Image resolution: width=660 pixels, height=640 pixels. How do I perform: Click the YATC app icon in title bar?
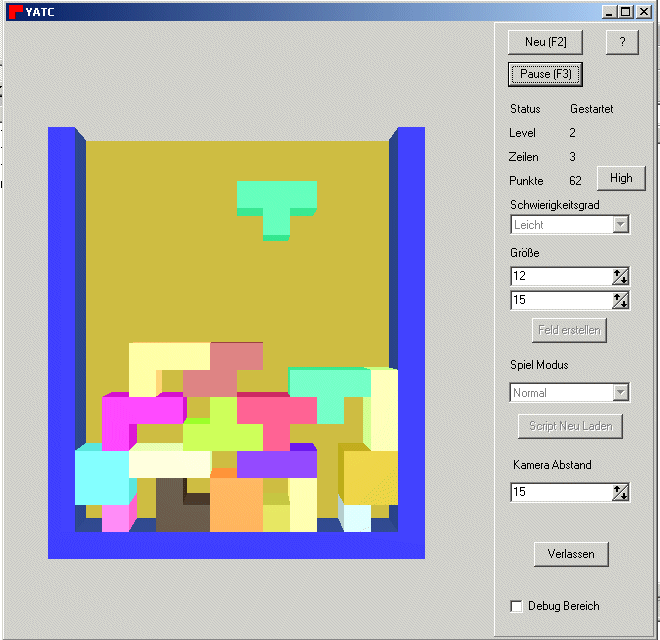[15, 11]
